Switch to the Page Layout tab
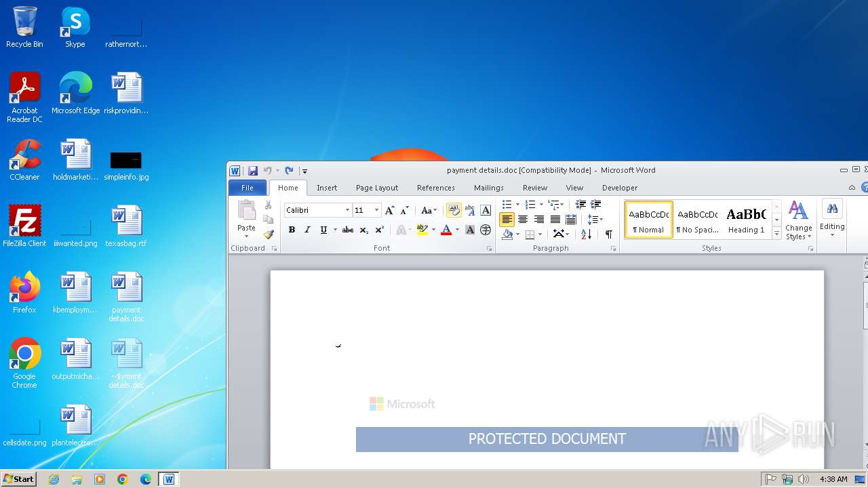 click(x=377, y=188)
